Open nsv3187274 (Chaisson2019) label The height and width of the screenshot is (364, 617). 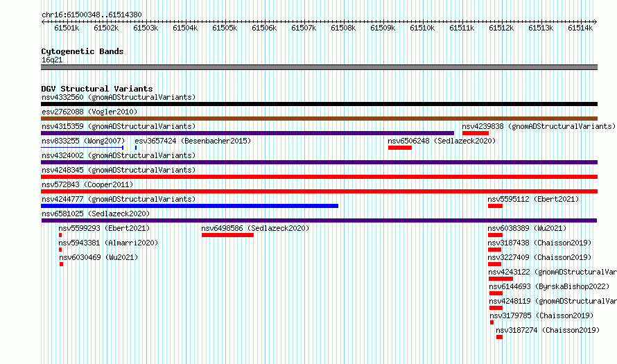[548, 330]
